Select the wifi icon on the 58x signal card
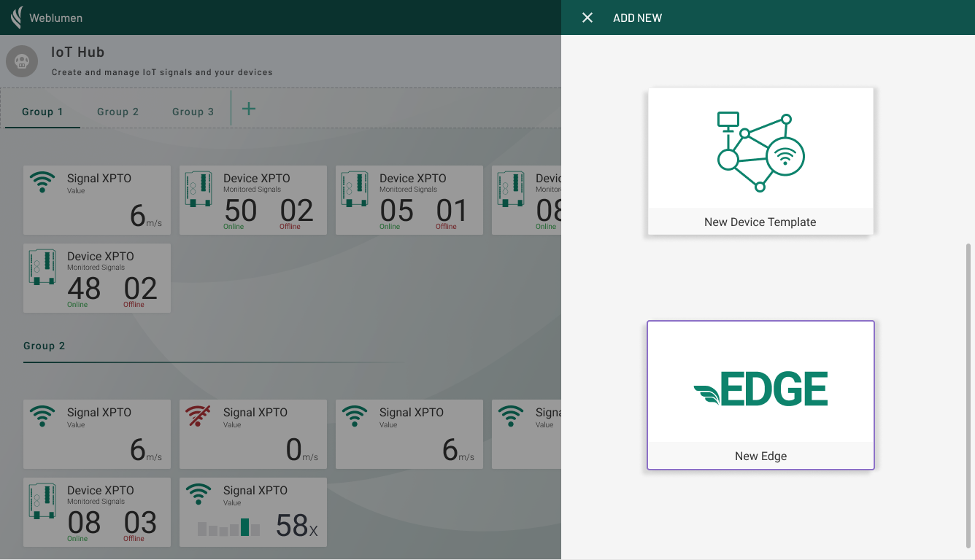 coord(199,494)
